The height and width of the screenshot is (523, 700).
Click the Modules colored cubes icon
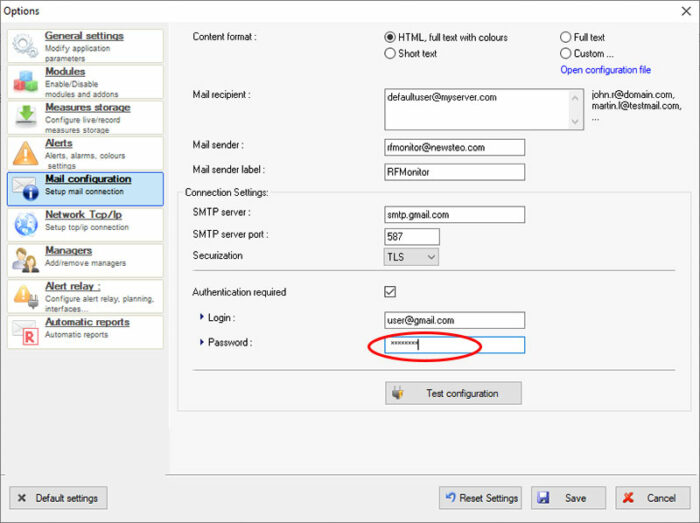tap(26, 82)
